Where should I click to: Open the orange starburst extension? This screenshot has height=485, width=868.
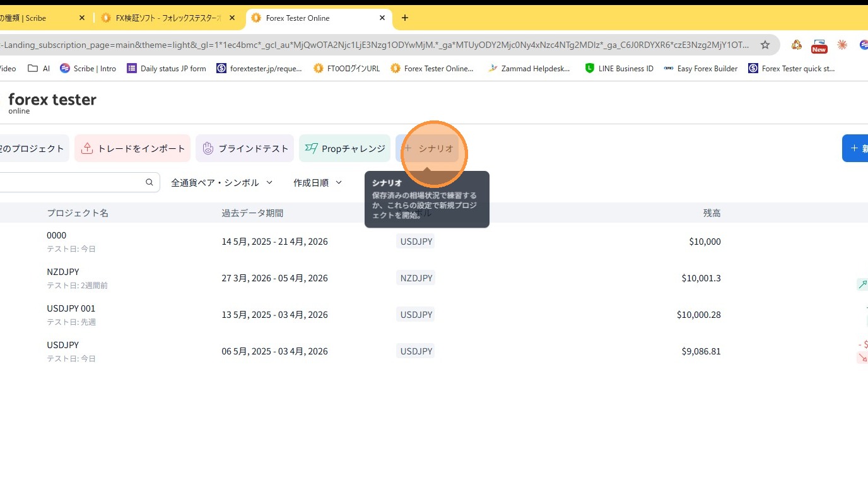point(842,45)
